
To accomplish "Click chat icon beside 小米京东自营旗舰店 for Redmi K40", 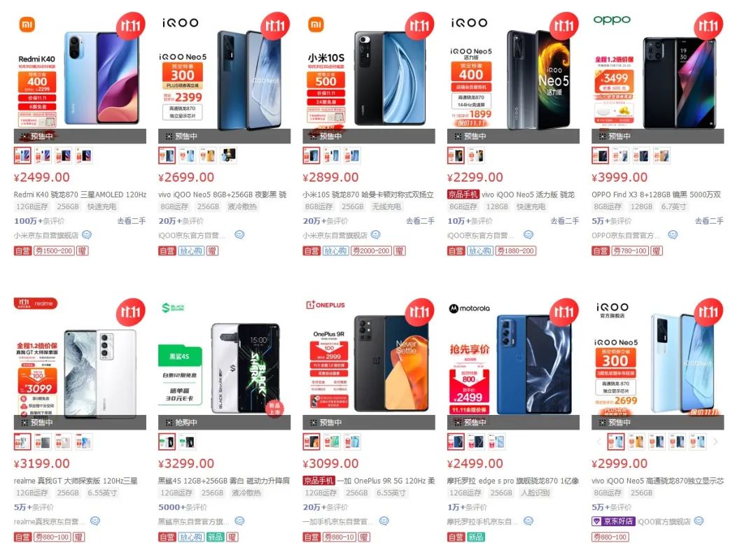I will tap(87, 235).
